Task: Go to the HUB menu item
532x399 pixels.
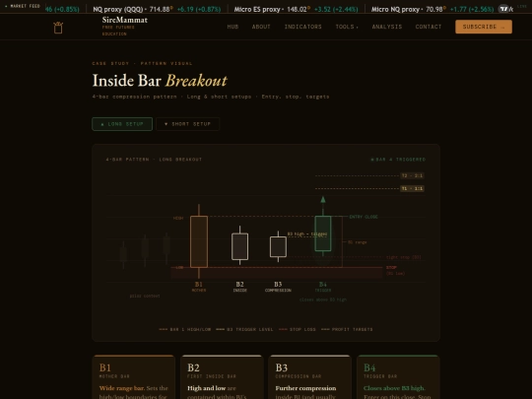Action: [x=233, y=27]
